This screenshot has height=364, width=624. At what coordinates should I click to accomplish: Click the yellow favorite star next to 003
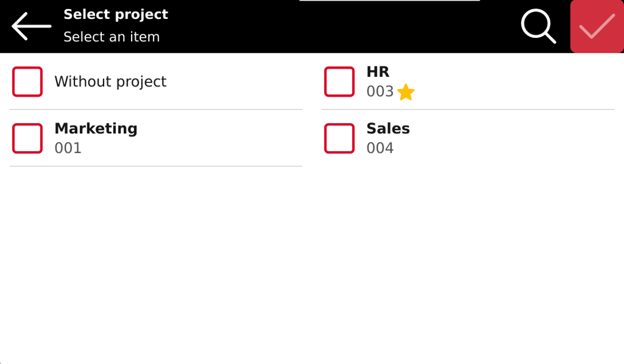pos(406,92)
